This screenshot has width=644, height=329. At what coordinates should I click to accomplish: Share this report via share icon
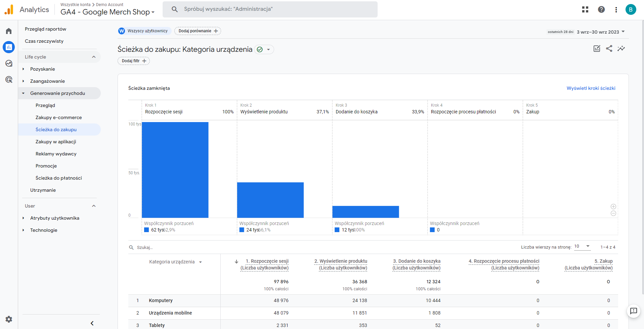tap(609, 48)
